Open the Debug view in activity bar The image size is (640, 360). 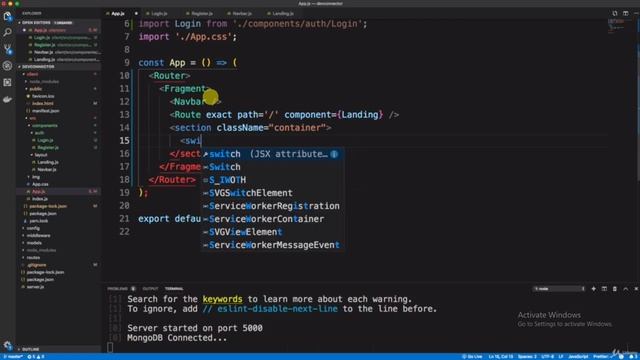pos(7,66)
